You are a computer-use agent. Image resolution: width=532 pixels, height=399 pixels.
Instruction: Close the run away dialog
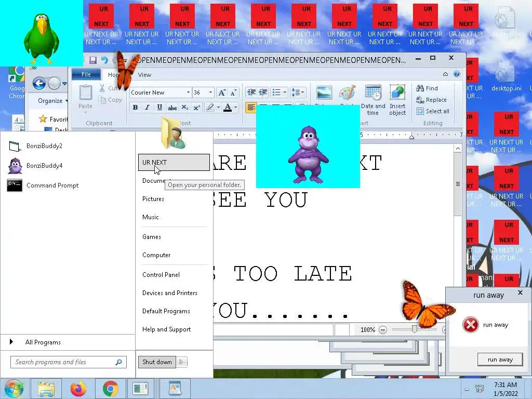point(520,292)
